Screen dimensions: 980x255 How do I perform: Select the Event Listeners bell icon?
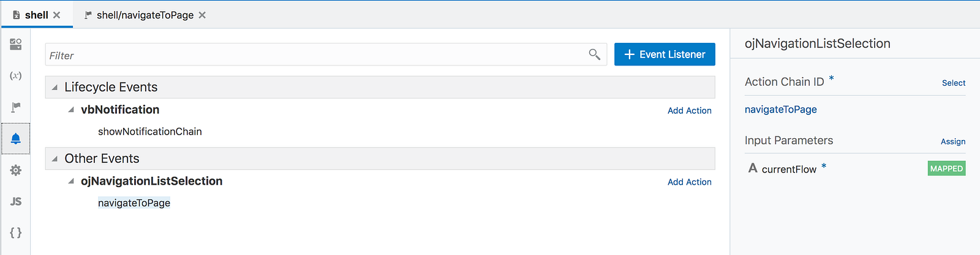pos(16,138)
